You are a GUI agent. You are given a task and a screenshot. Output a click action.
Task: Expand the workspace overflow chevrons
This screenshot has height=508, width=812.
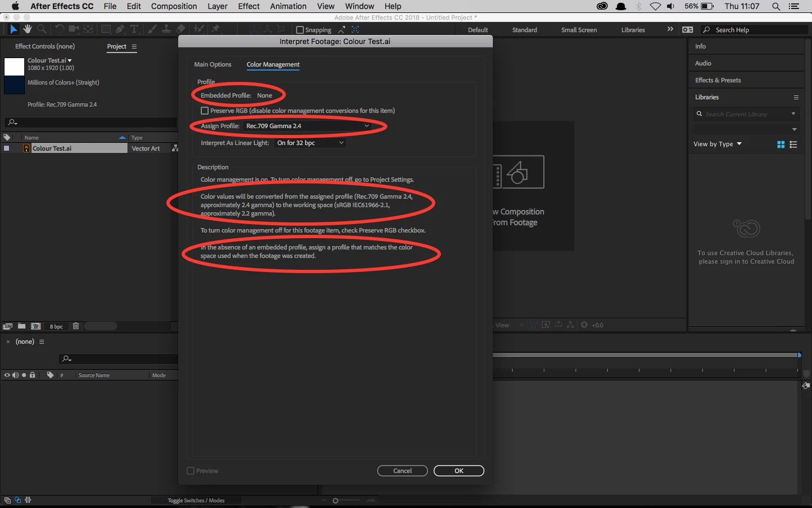point(670,29)
